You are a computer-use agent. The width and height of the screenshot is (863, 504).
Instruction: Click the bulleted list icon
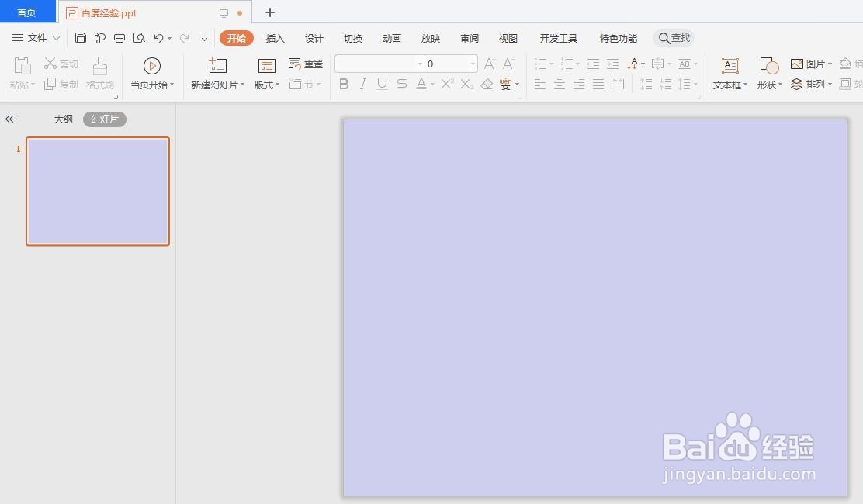(x=541, y=64)
